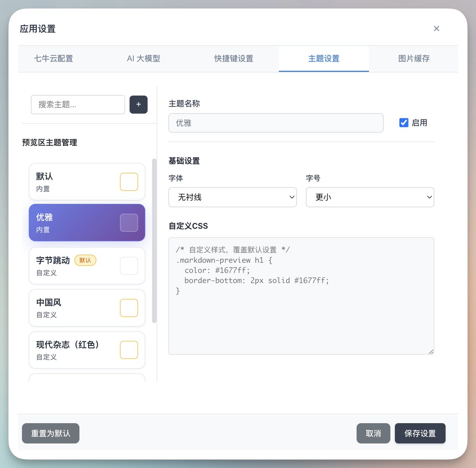Toggle the checkbox on 字节跳动 theme card

tap(129, 266)
